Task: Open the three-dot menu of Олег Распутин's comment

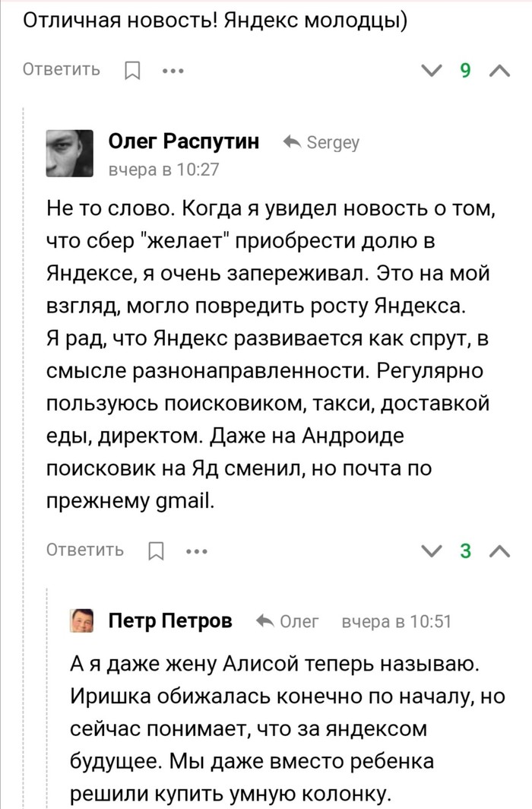Action: tap(197, 550)
